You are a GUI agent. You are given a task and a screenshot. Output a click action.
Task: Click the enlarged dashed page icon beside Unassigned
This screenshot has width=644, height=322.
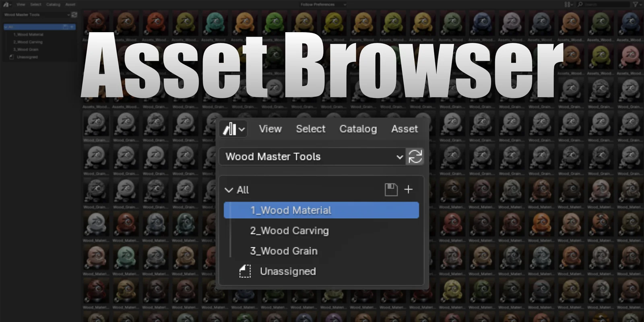pos(245,271)
